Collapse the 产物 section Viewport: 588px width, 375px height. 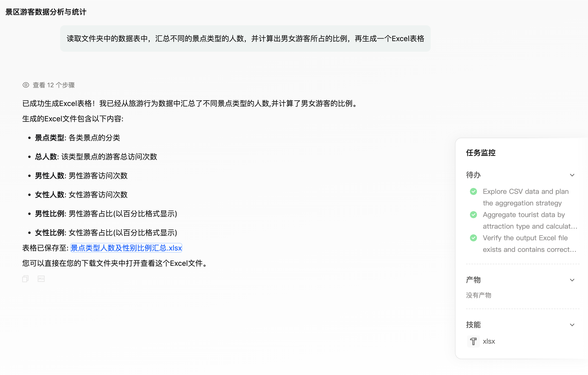point(572,280)
